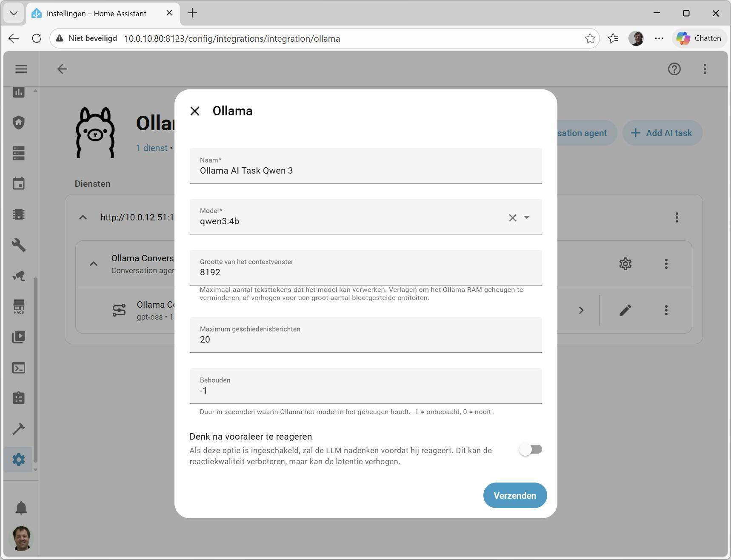Open HACS from the sidebar
The width and height of the screenshot is (731, 560).
coord(19,306)
